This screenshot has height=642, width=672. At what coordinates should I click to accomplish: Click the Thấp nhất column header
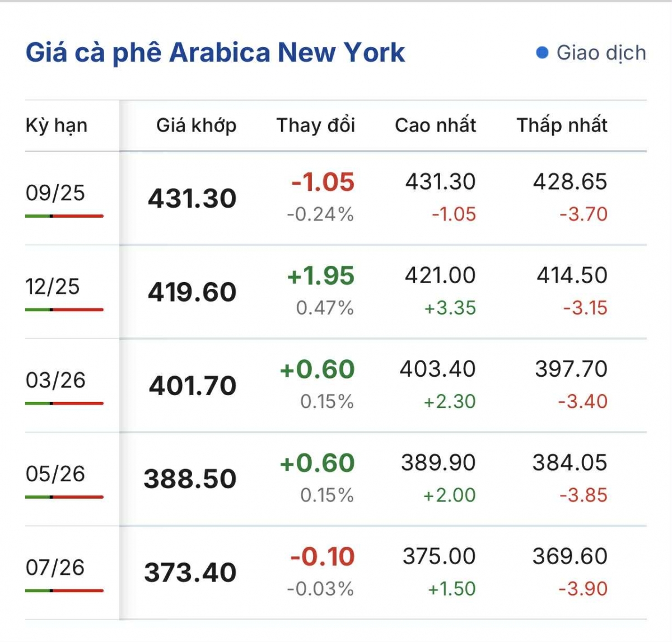(x=562, y=125)
